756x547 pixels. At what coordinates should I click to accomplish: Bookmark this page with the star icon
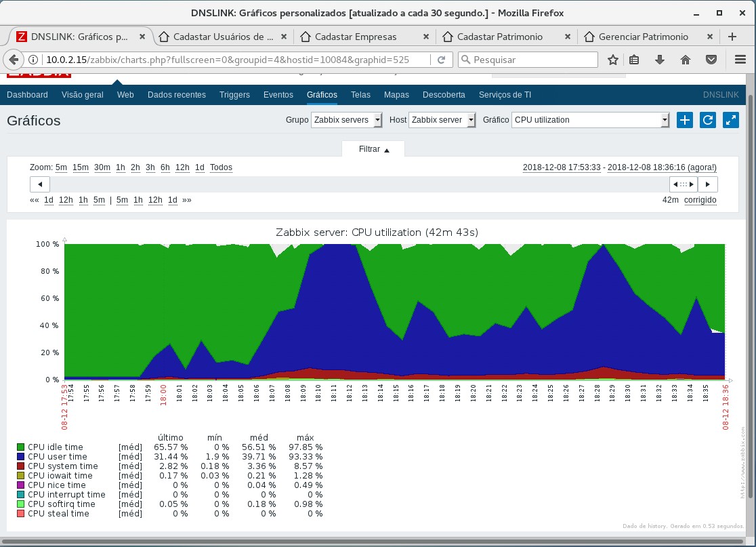pos(613,60)
